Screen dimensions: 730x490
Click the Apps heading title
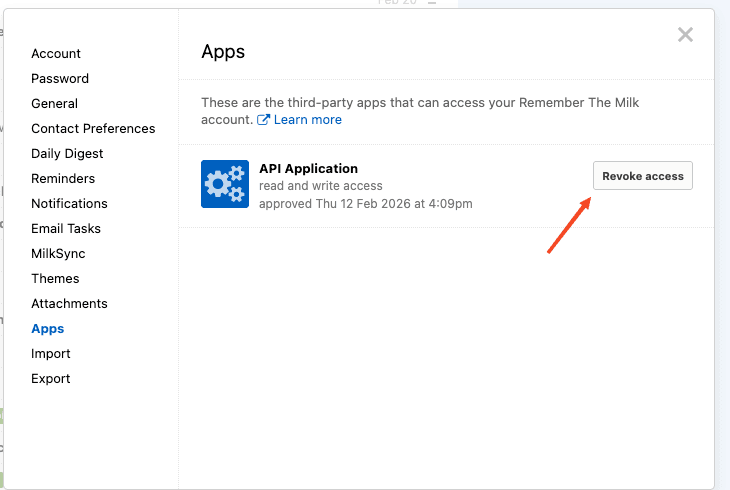(223, 52)
